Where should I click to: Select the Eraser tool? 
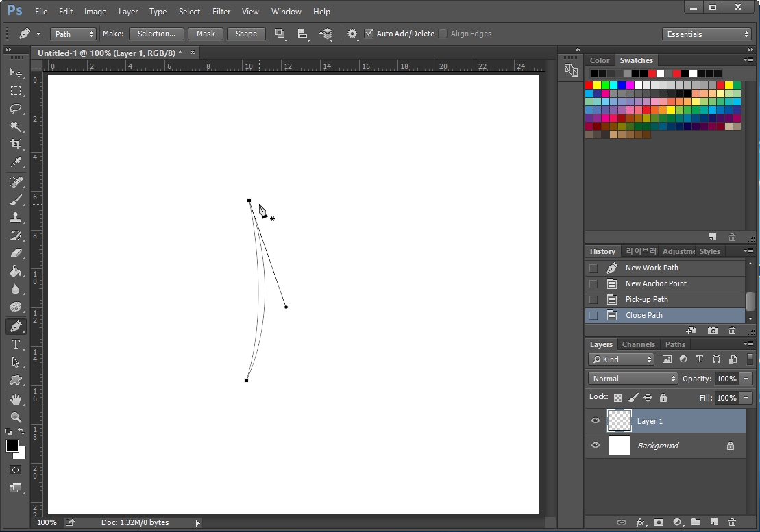coord(16,253)
